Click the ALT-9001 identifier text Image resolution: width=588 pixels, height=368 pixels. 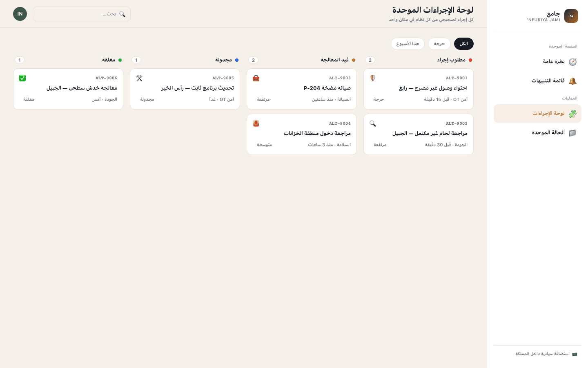point(457,78)
